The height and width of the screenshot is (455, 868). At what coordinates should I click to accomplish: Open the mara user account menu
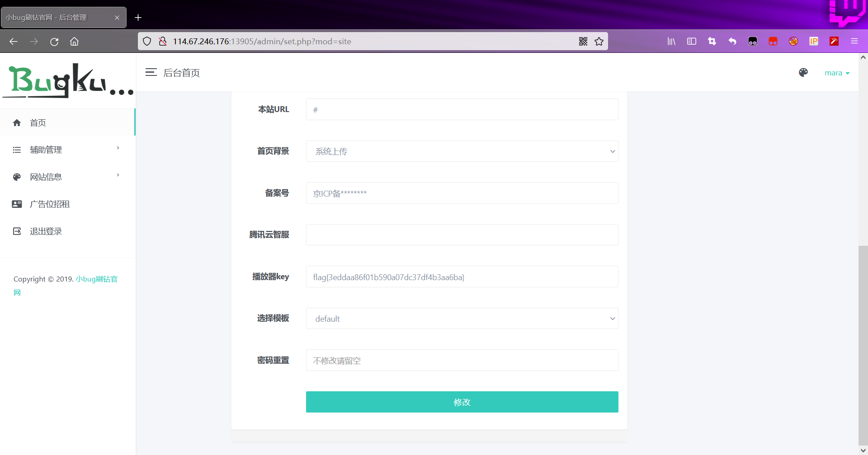pyautogui.click(x=837, y=73)
